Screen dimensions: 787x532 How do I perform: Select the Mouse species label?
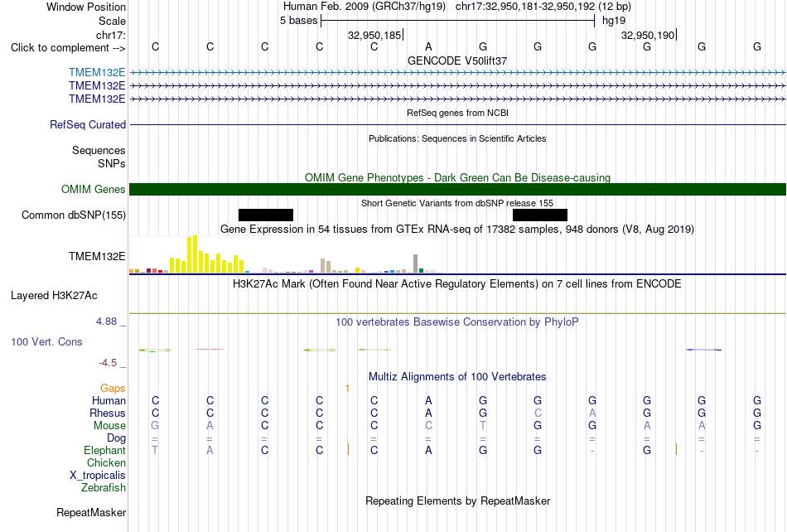(x=109, y=426)
